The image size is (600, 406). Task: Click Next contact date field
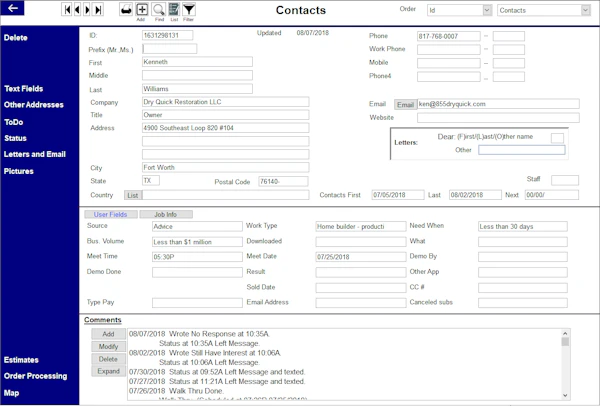(x=551, y=195)
